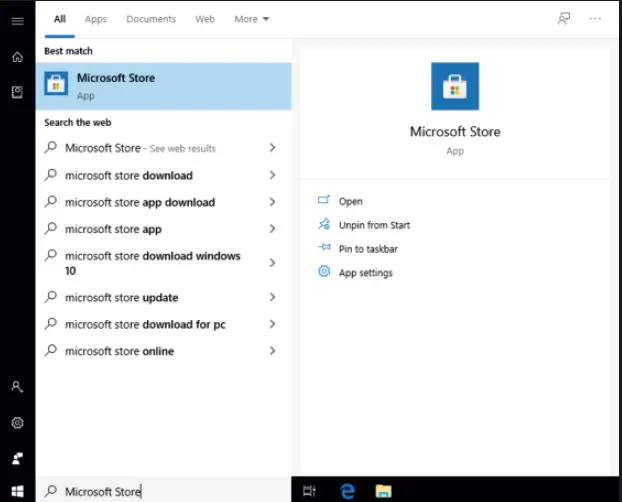Switch to the Documents tab
The image size is (622, 502).
coord(151,19)
